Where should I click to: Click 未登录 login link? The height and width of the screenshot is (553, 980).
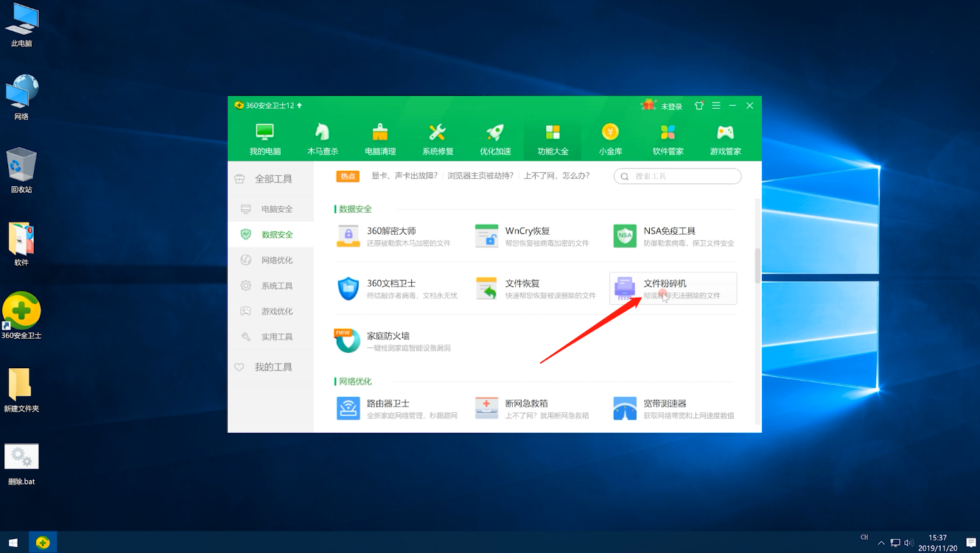[671, 106]
